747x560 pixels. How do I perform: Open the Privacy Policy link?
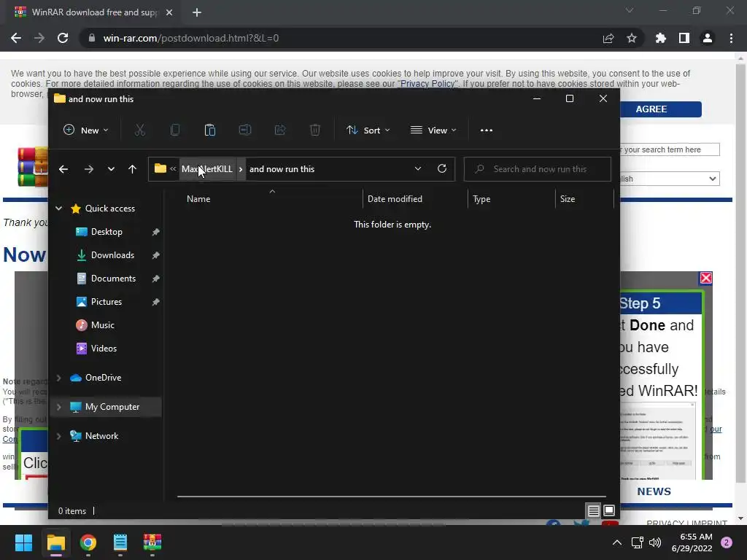pos(427,84)
